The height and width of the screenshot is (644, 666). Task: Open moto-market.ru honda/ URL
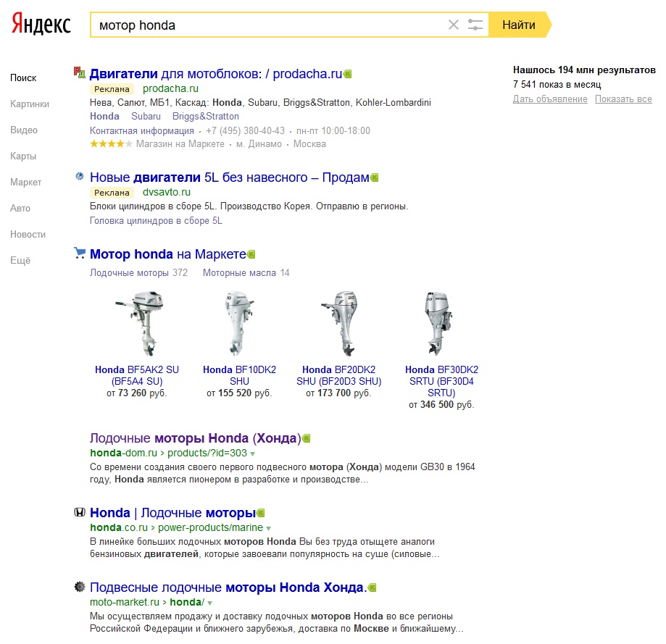pyautogui.click(x=147, y=603)
